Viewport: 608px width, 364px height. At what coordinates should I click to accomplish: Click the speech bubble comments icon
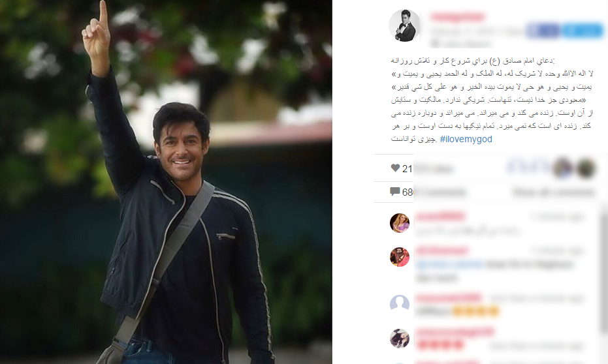tap(394, 192)
